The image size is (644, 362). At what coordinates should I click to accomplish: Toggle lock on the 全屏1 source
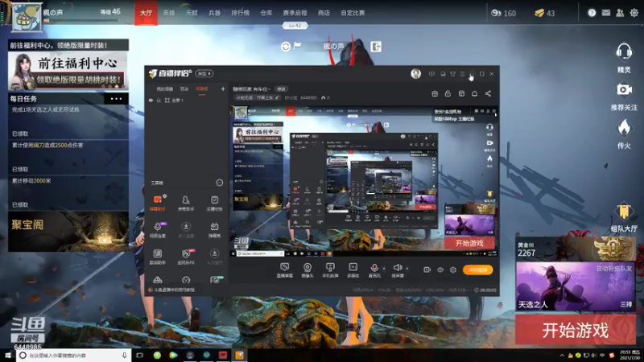(159, 100)
